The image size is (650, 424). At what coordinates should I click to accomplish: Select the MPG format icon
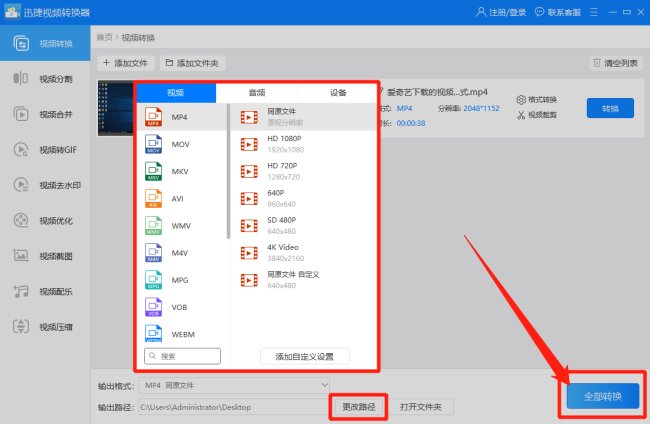tap(153, 280)
